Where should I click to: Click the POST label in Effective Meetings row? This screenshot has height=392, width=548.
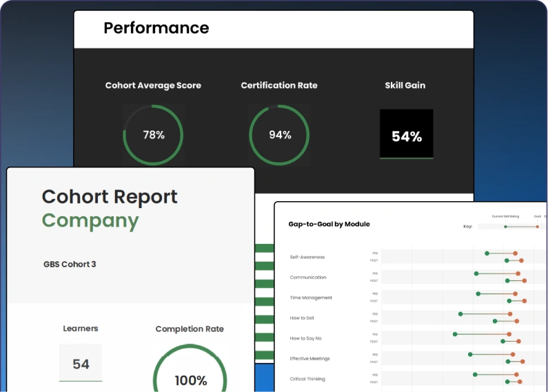[374, 362]
